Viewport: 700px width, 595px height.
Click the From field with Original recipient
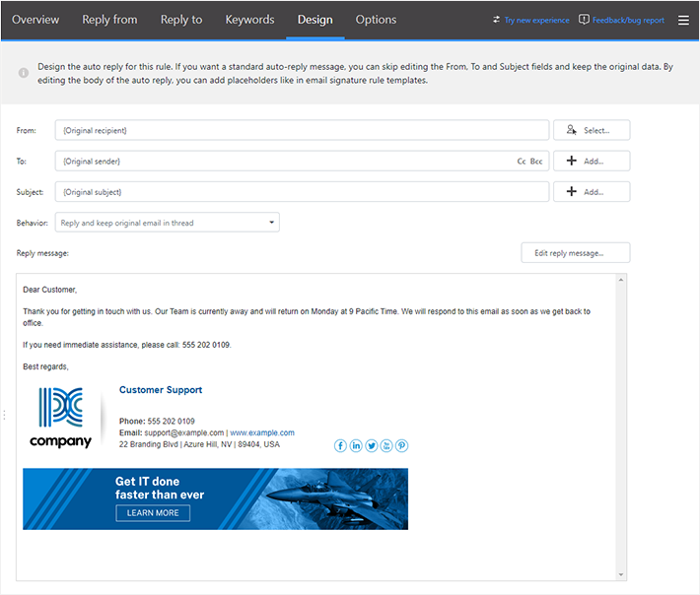click(302, 130)
